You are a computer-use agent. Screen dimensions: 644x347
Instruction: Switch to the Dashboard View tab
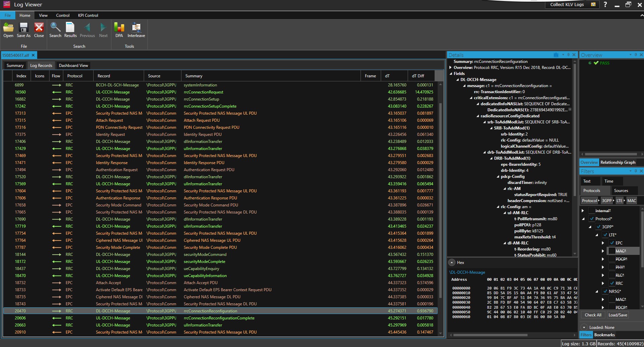click(x=73, y=66)
